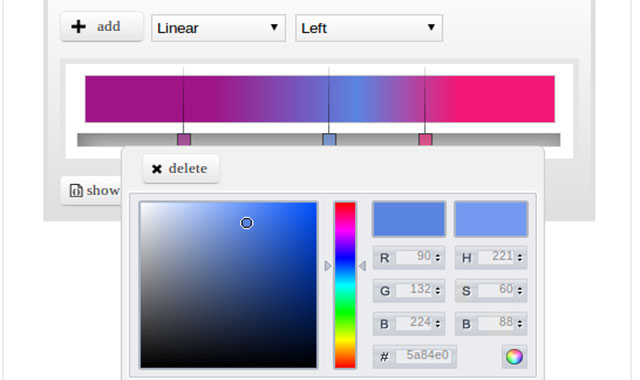Click the saturation brightness picker handle

tap(247, 223)
